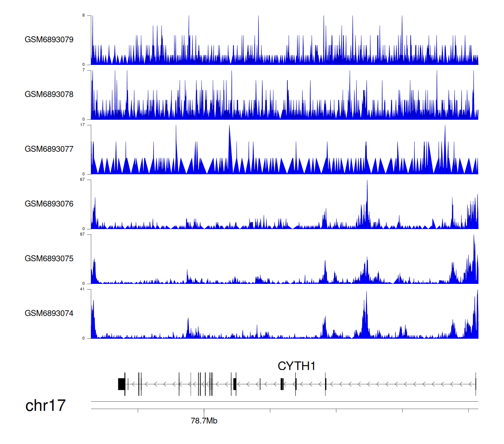Click the GSM6893079 track label
This screenshot has height=444, width=504.
coord(49,40)
